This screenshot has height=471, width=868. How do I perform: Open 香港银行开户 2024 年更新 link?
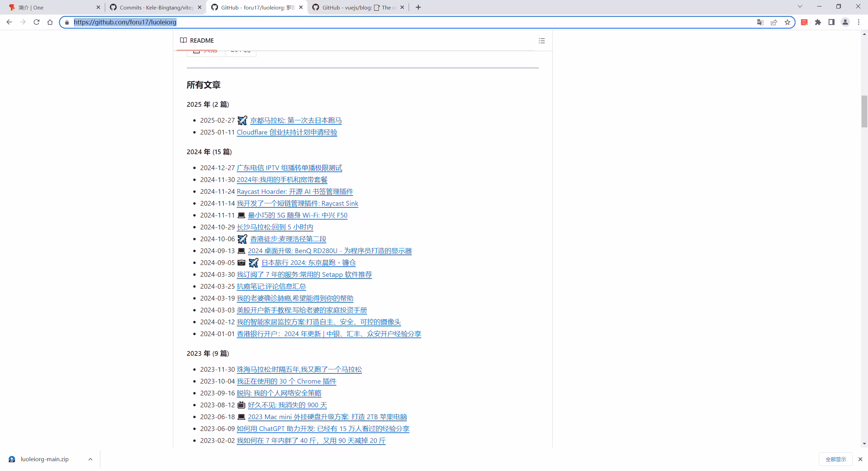329,334
